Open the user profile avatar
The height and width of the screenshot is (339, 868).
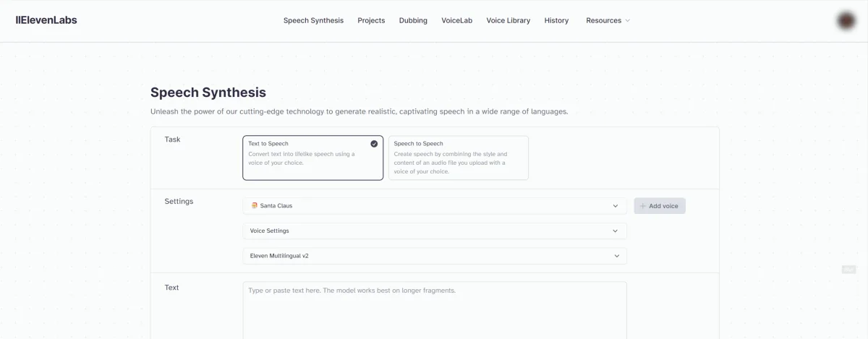tap(846, 21)
